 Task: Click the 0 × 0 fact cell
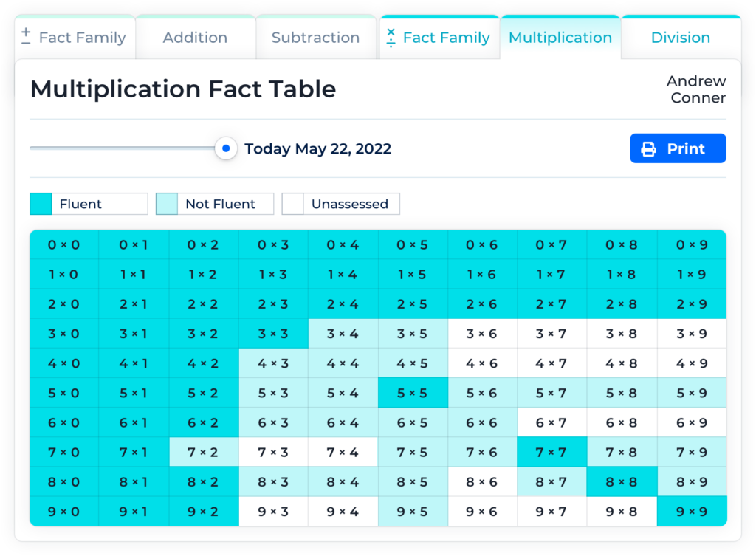63,244
